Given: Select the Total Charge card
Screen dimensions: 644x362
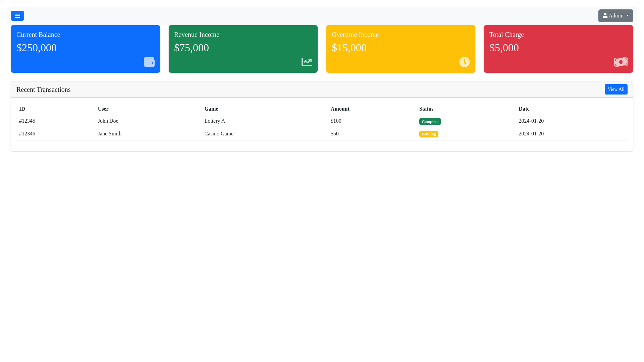Looking at the screenshot, I should point(558,49).
